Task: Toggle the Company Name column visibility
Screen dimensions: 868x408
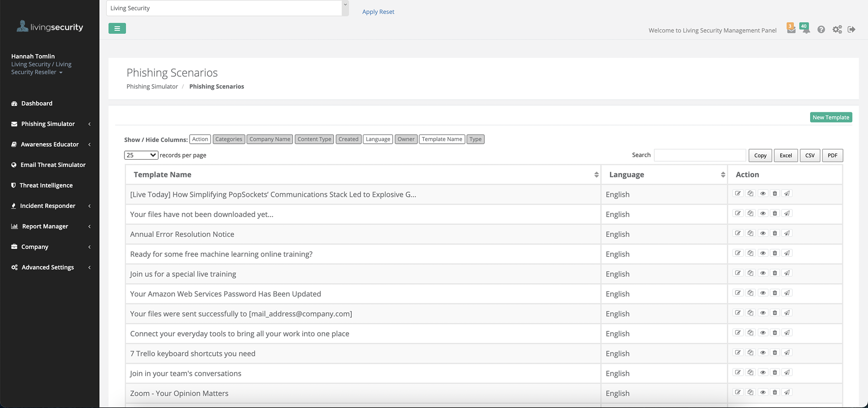Action: point(270,139)
